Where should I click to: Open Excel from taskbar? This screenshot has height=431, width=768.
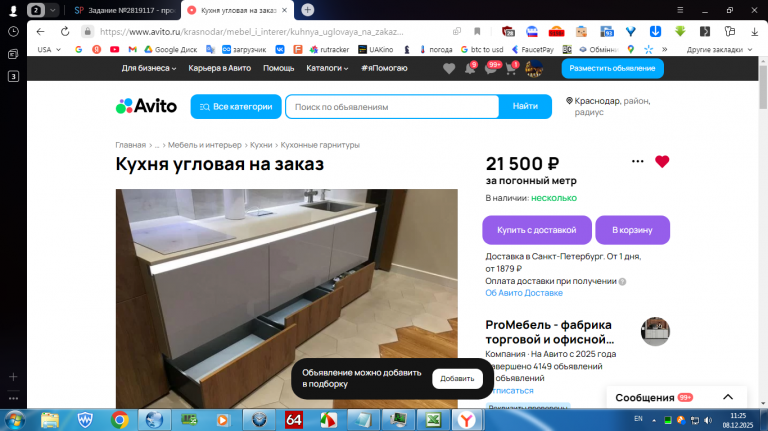point(433,420)
